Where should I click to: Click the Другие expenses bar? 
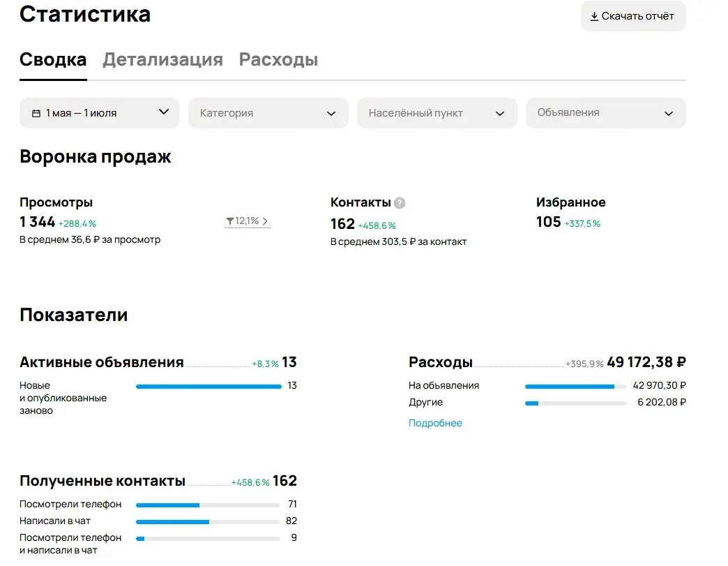576,403
